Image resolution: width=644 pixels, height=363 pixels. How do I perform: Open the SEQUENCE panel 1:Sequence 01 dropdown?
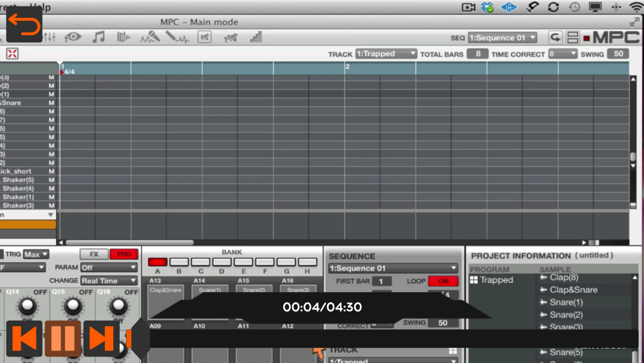click(x=393, y=268)
